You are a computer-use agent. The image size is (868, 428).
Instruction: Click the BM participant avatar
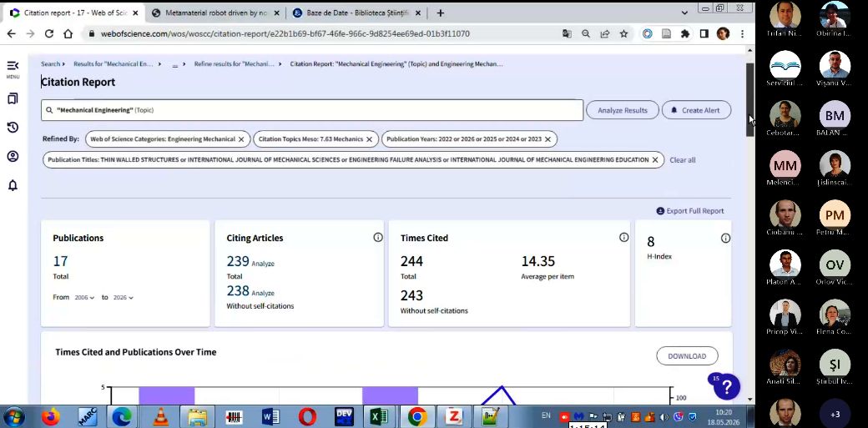tap(835, 116)
